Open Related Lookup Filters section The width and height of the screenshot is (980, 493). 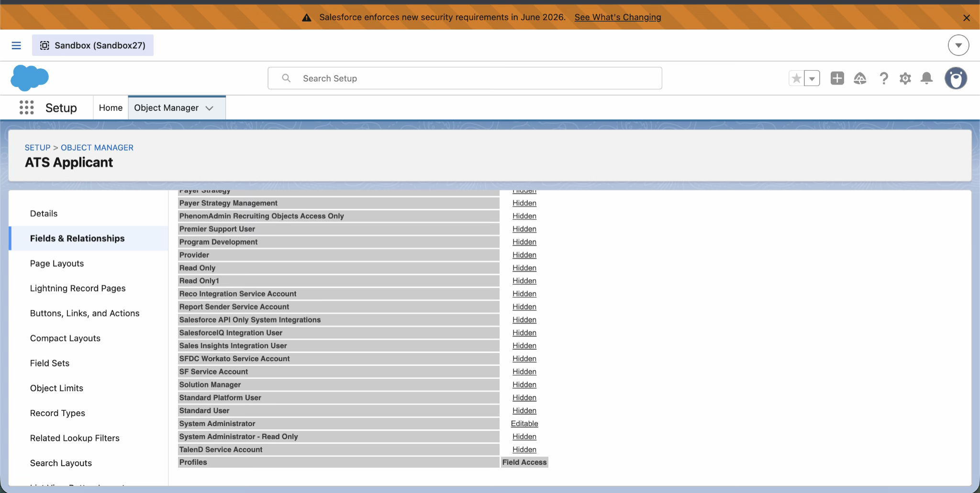coord(75,438)
